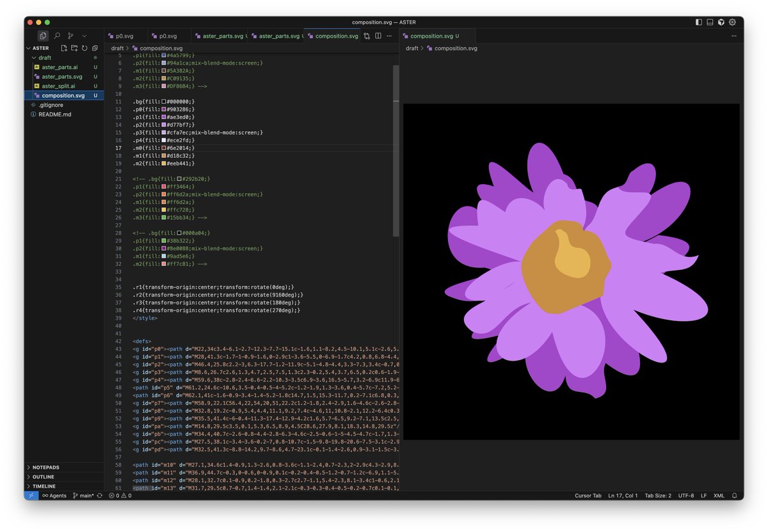The image size is (768, 532).
Task: Click the main branch indicator
Action: pos(83,496)
